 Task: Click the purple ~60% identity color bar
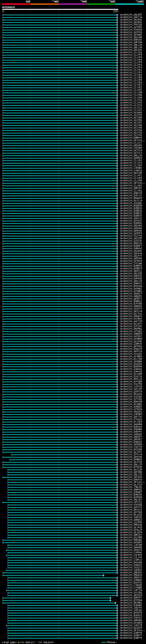(73, 4)
